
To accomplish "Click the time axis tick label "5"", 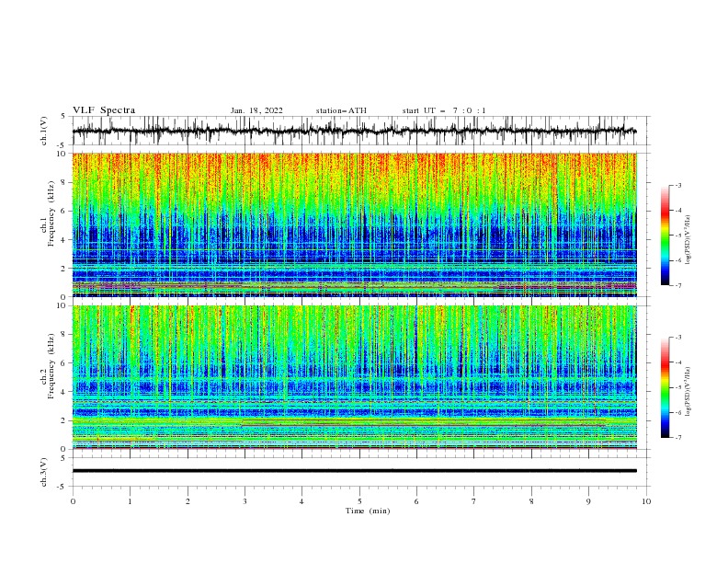I will click(x=359, y=501).
